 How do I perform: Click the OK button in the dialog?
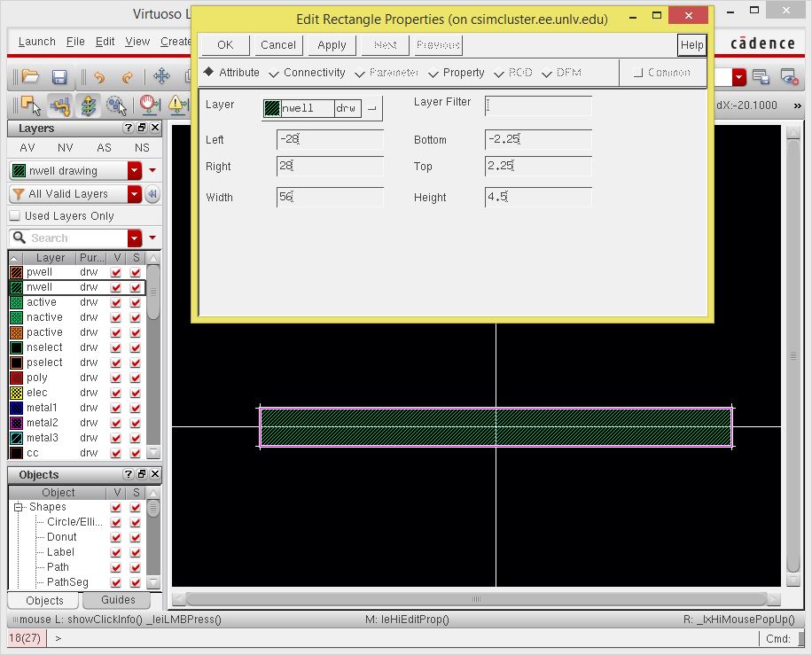(225, 45)
